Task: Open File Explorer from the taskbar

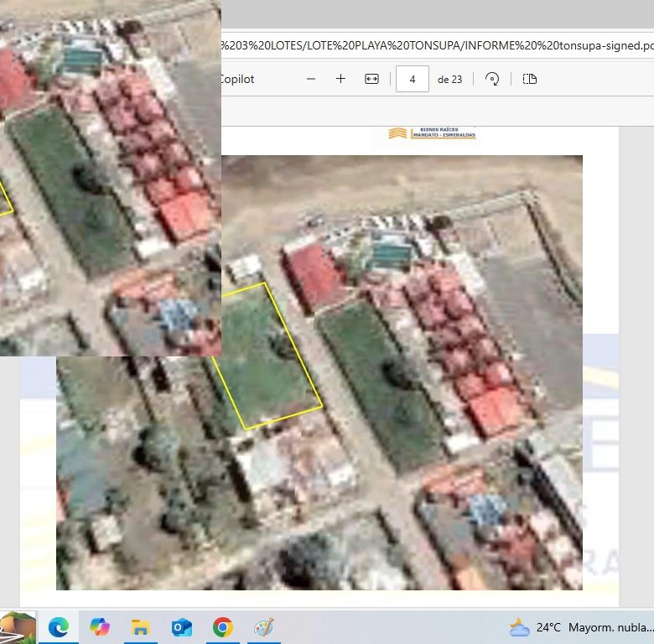Action: click(x=140, y=627)
